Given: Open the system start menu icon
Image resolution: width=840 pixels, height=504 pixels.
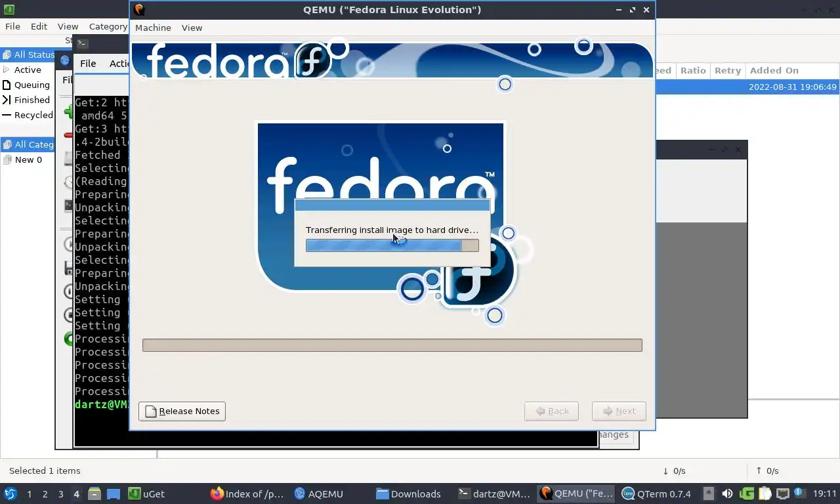Looking at the screenshot, I should tap(10, 493).
